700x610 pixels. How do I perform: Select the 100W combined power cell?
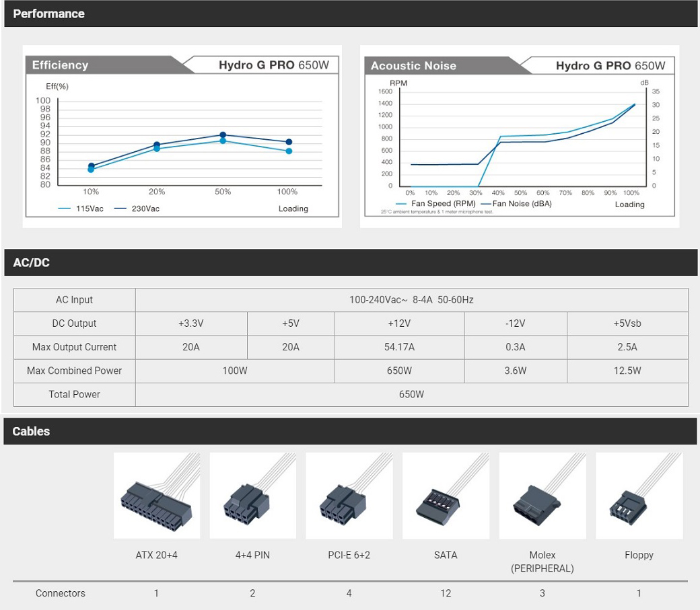point(235,371)
